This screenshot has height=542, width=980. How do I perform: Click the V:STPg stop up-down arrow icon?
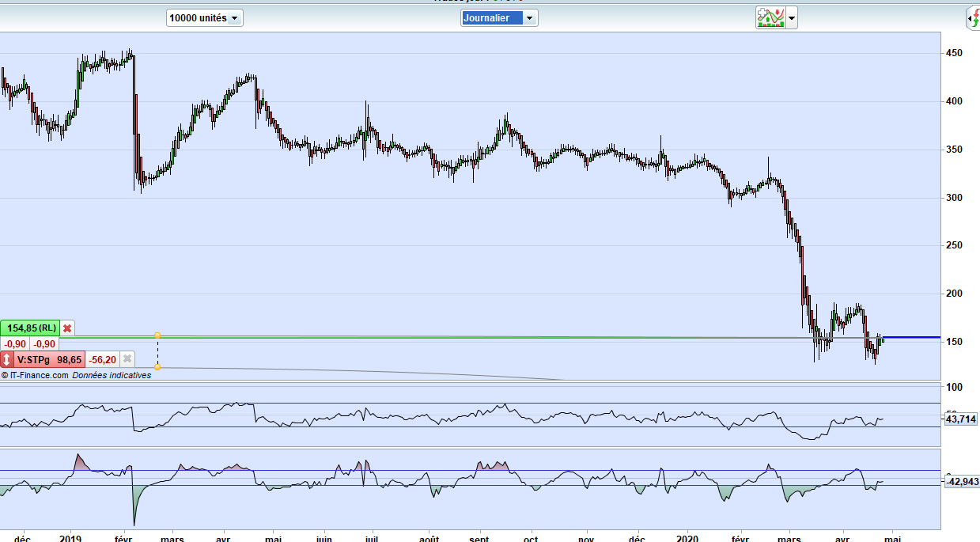click(7, 359)
